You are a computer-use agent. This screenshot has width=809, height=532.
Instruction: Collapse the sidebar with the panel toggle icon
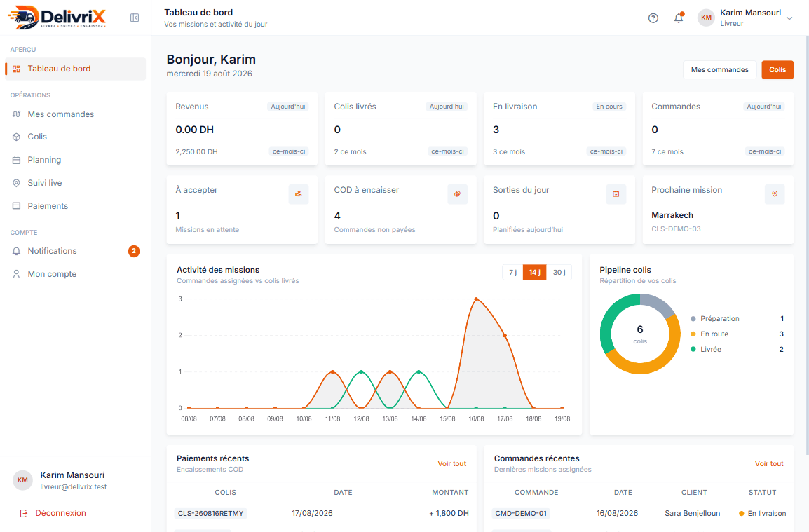134,18
